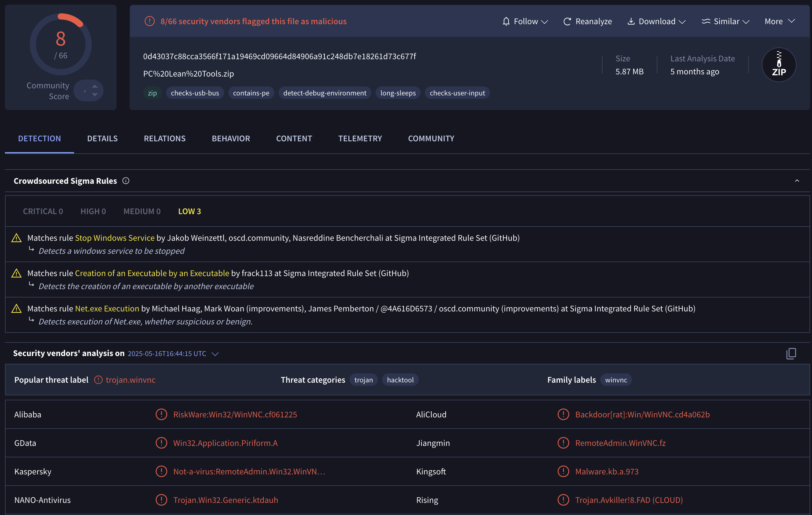
Task: Click the ZIP file type icon
Action: click(x=779, y=64)
